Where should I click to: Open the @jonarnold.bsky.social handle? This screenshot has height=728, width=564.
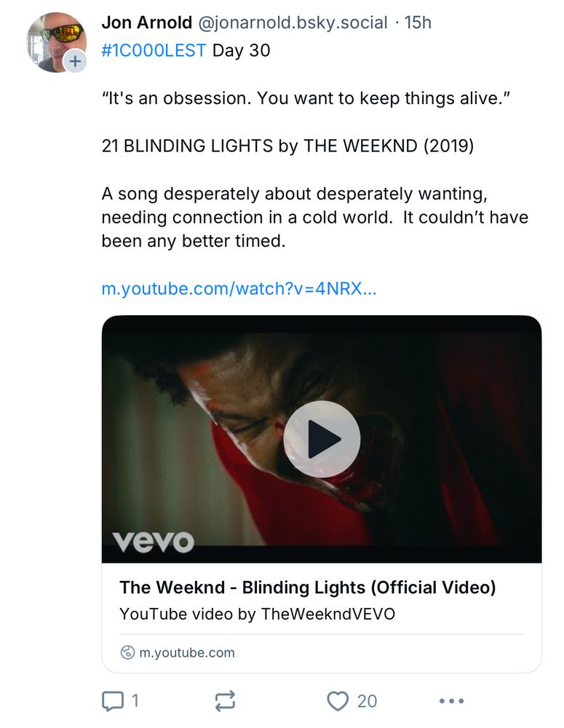pos(293,23)
